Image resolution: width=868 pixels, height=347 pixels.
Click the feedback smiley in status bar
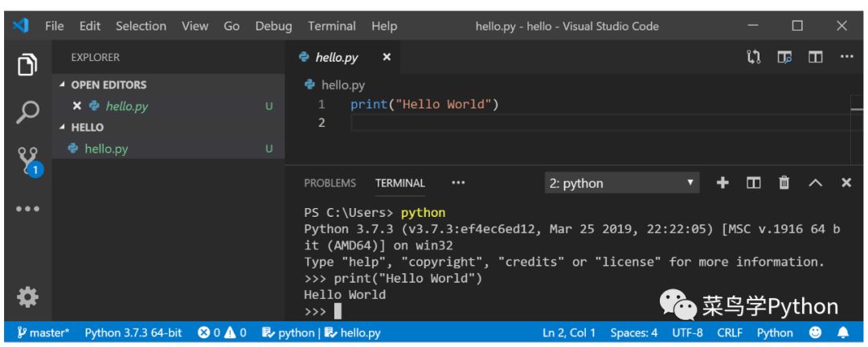click(816, 333)
